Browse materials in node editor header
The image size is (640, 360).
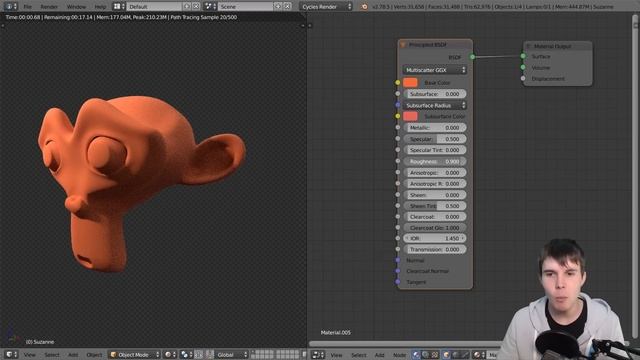pyautogui.click(x=478, y=355)
